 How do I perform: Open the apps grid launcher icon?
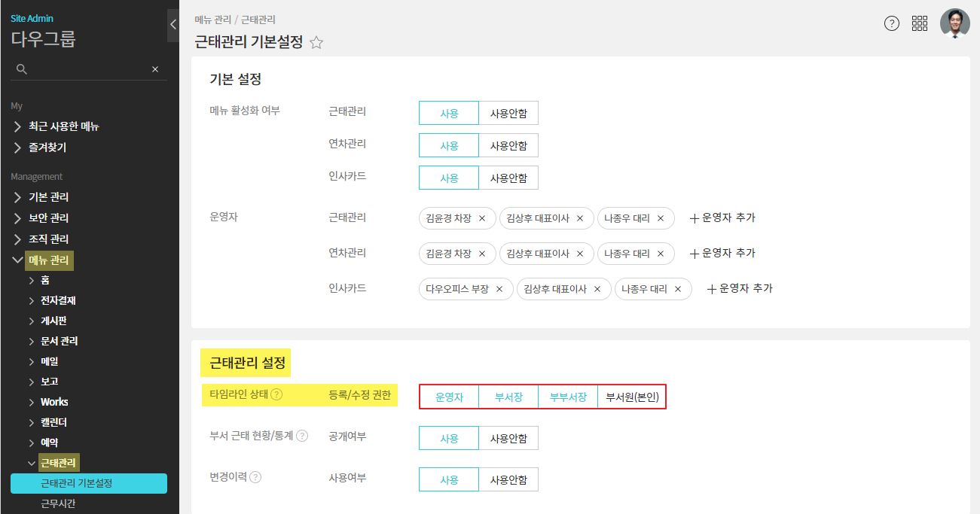(x=920, y=23)
